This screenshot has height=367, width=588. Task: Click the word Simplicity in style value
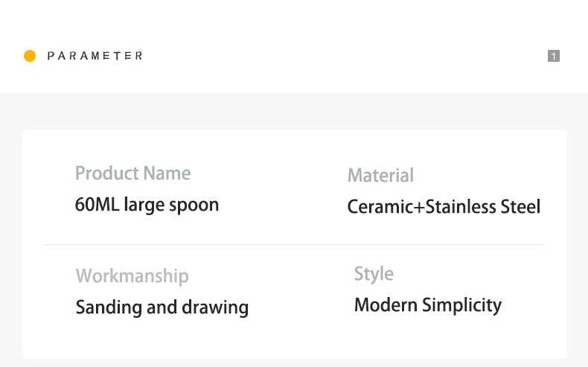point(461,306)
